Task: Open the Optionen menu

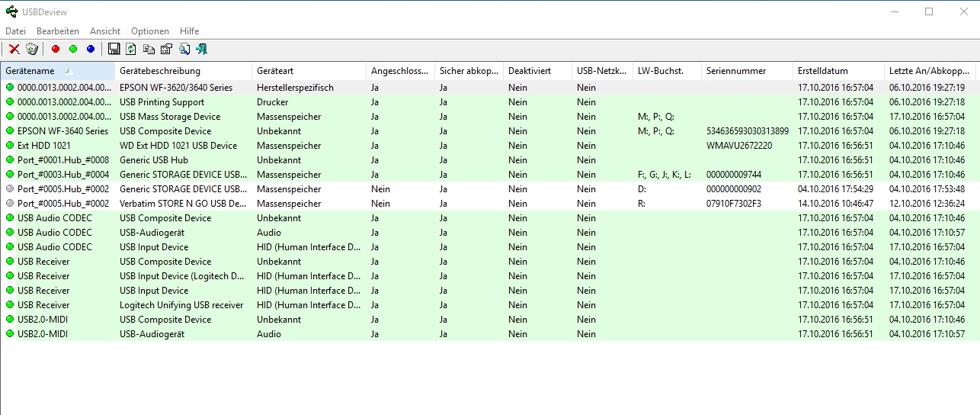Action: coord(150,31)
